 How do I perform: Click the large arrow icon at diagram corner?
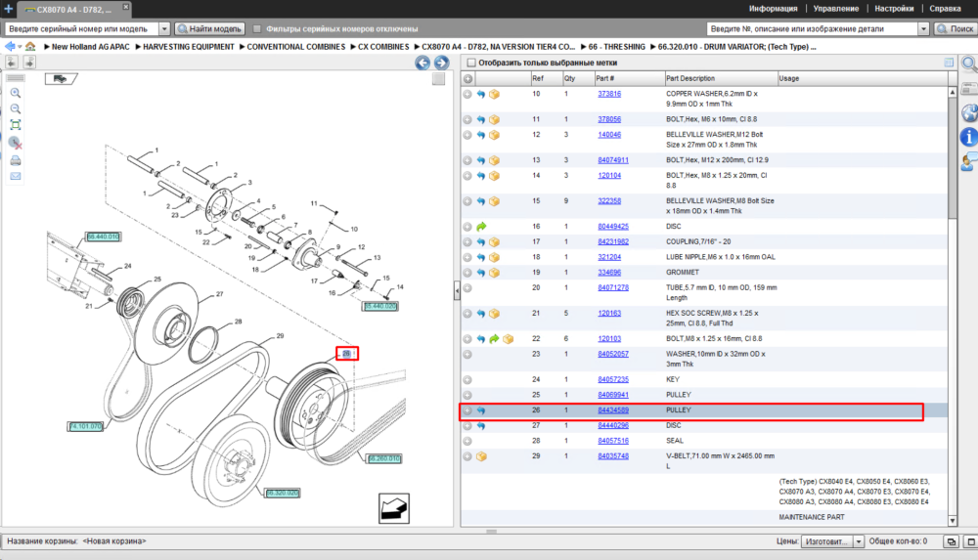[394, 509]
